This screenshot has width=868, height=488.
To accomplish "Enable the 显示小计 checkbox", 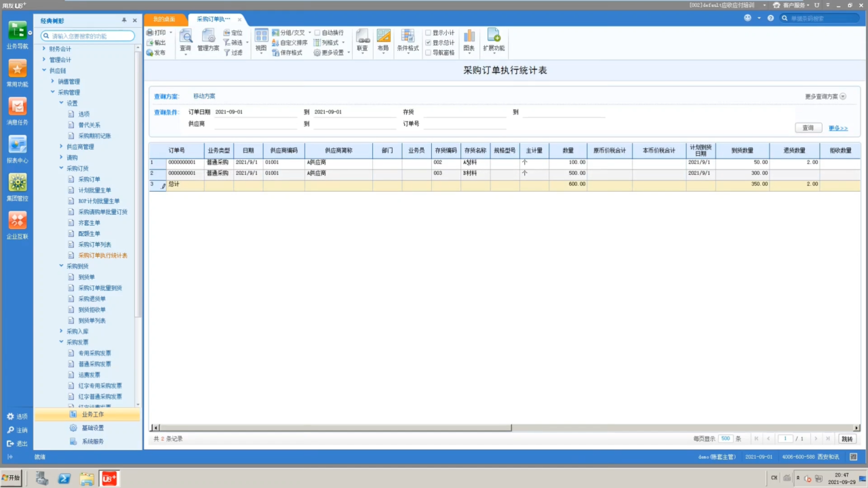I will 428,33.
